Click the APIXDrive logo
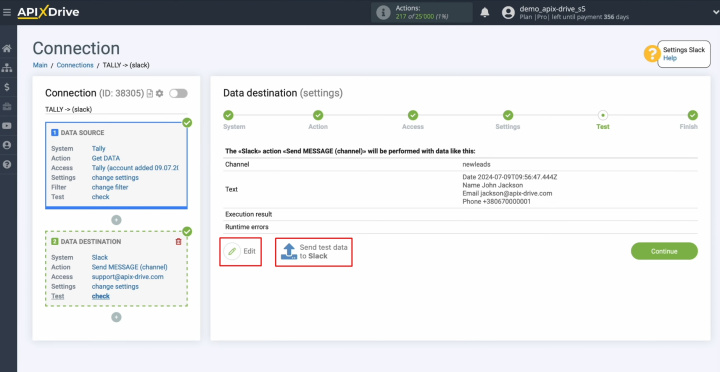The image size is (720, 372). point(48,12)
